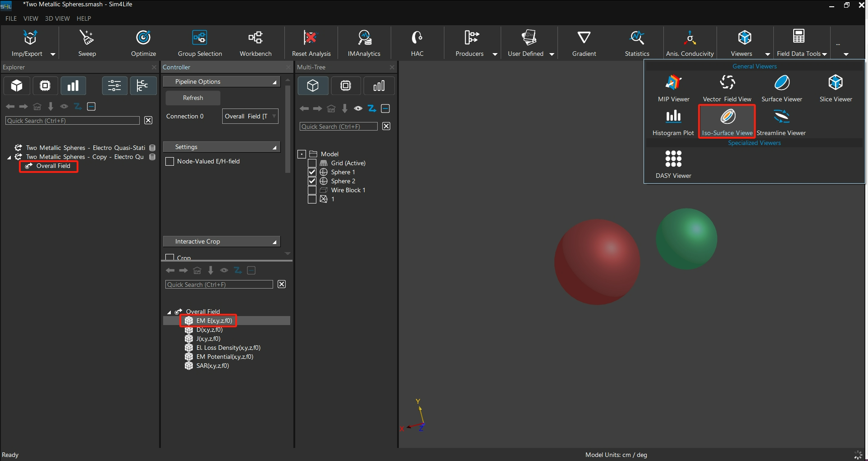
Task: Select EM Potential(x,y,z,f0) field item
Action: point(224,357)
